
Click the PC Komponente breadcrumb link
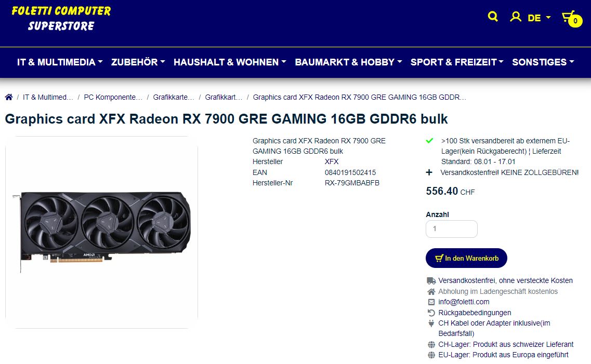pos(113,97)
